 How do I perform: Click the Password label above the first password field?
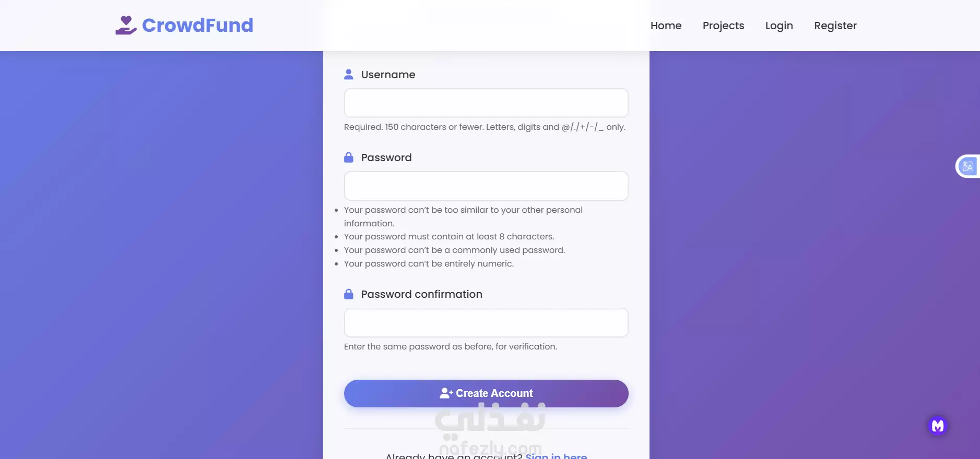[386, 158]
